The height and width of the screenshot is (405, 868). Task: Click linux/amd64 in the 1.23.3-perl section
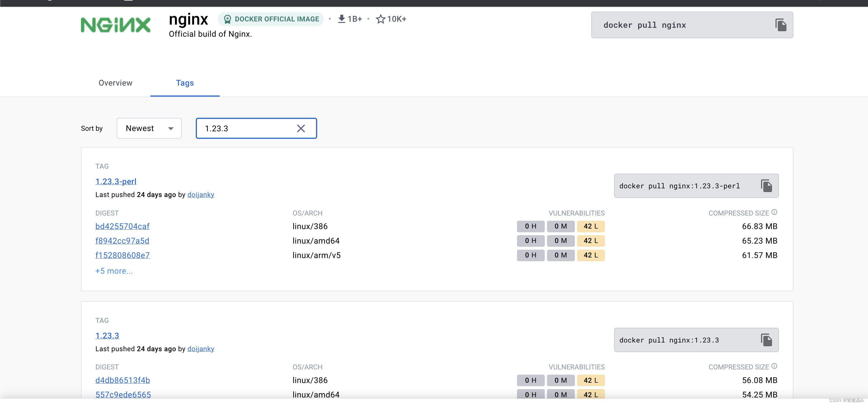316,241
